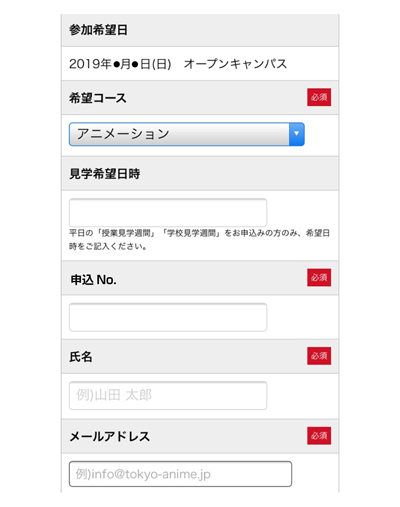
Task: Click the 必須 badge beside 氏名
Action: 319,356
